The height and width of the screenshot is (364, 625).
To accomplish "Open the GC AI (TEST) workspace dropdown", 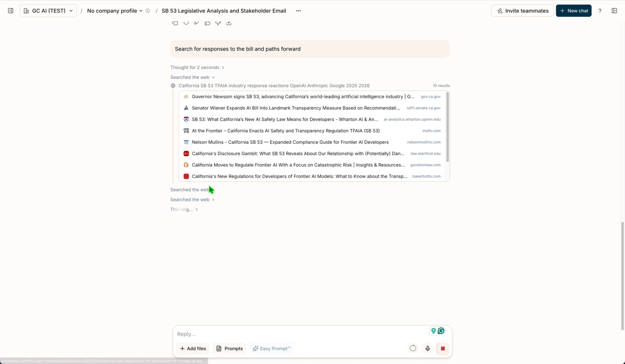I will pos(48,11).
